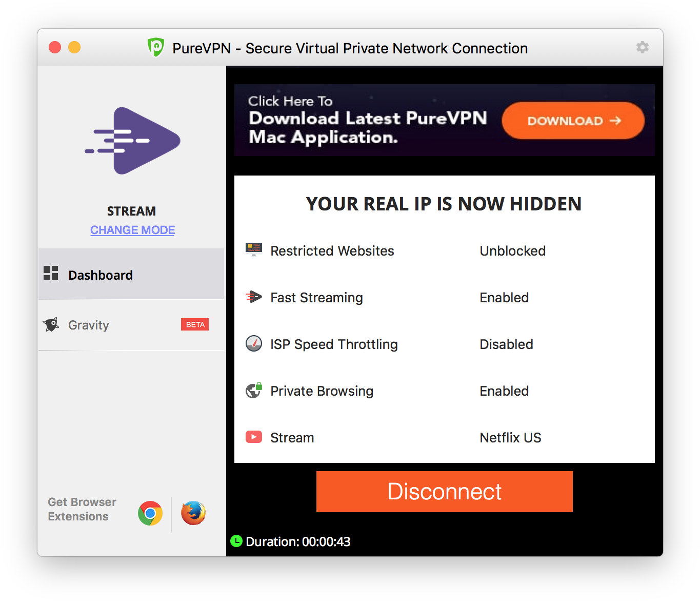
Task: Click the Restricted Websites monitor icon
Action: click(254, 250)
